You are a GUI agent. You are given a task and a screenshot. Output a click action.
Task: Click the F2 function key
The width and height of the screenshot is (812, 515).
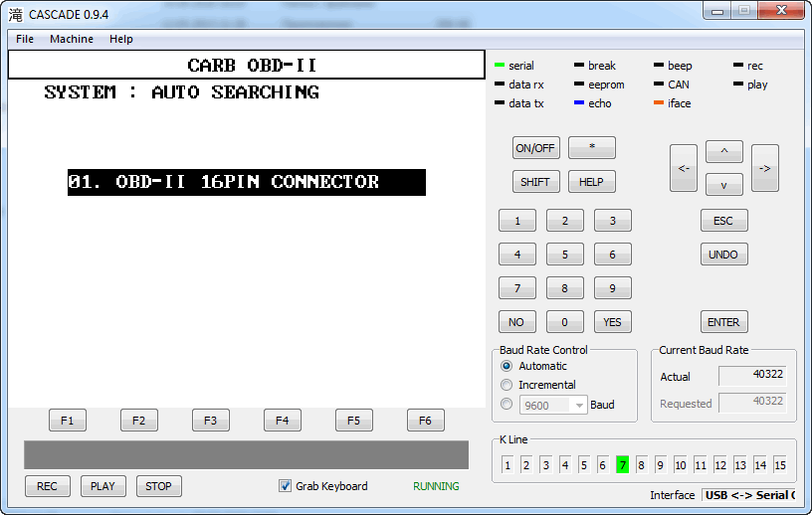click(138, 421)
